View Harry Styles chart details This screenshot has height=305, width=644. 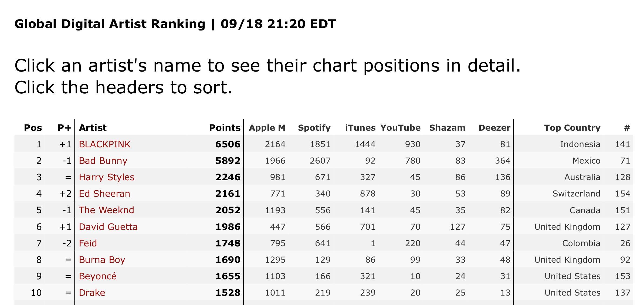click(106, 177)
